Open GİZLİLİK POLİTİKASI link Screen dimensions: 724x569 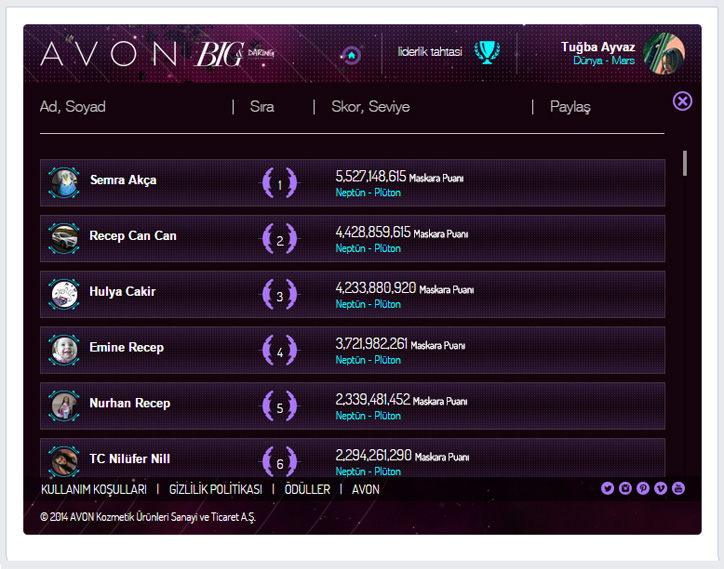215,489
